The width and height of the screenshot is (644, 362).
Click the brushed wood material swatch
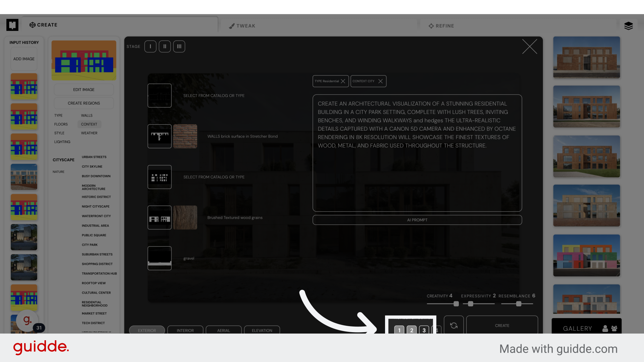[185, 218]
